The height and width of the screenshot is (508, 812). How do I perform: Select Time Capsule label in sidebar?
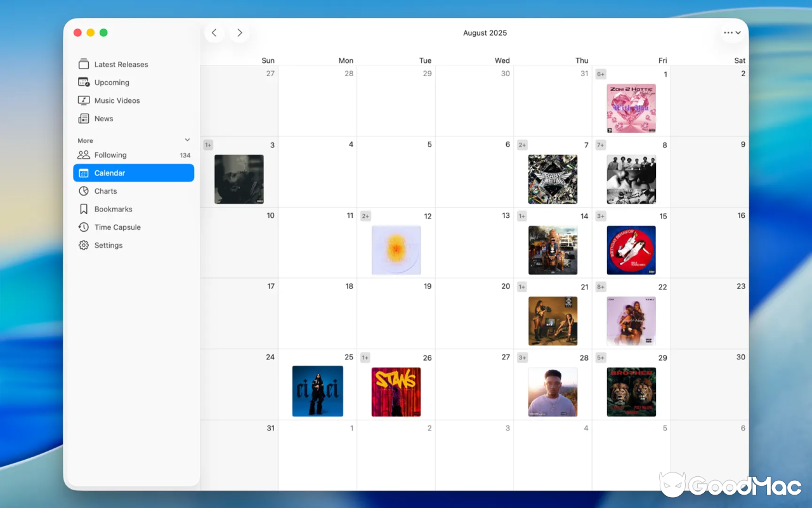117,227
